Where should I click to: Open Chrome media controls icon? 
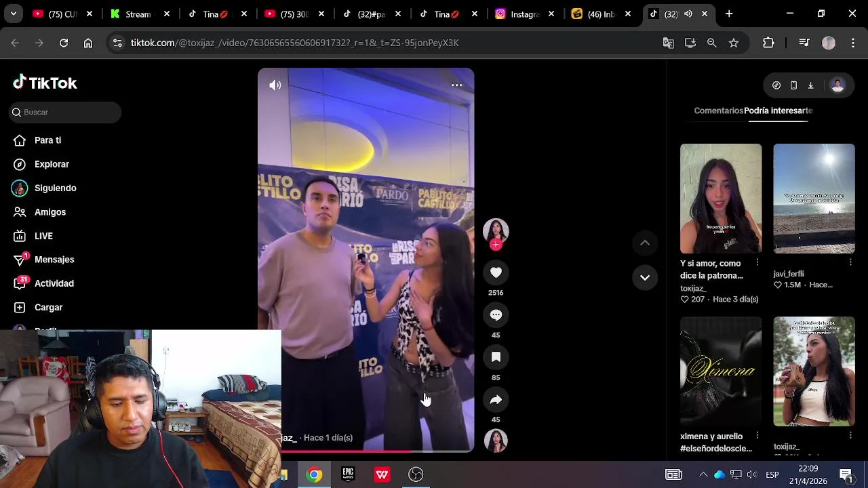click(804, 43)
